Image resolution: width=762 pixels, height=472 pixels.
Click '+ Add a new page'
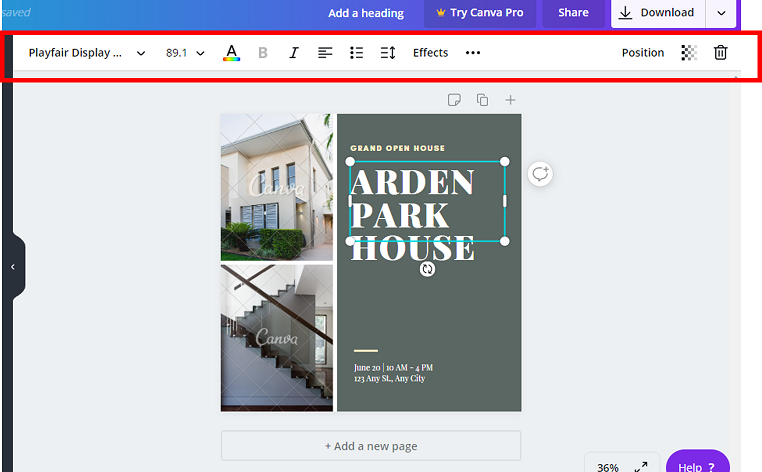371,446
